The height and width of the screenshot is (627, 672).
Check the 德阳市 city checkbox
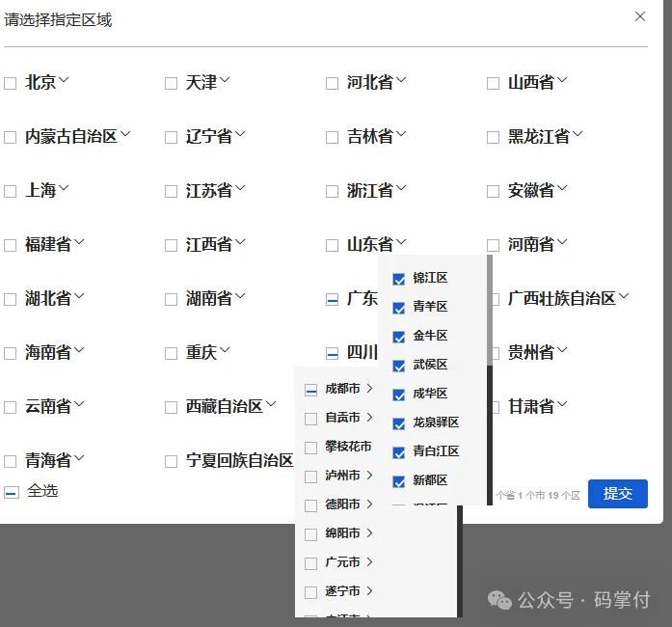[310, 505]
